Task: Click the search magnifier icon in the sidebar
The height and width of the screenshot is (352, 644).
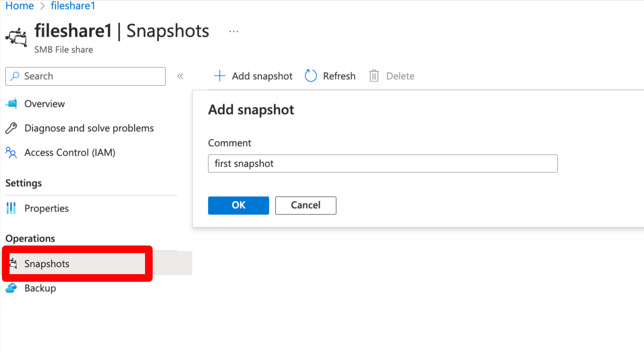Action: point(16,76)
